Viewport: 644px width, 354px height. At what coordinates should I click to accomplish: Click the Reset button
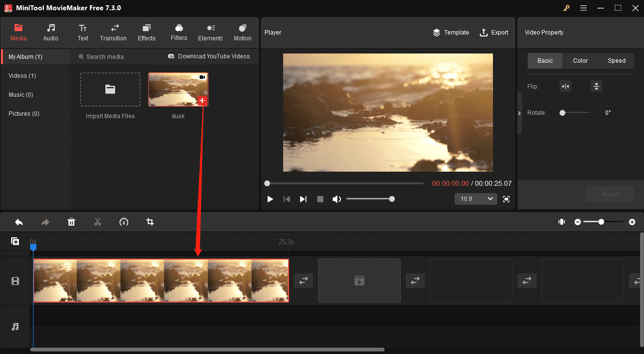click(610, 195)
